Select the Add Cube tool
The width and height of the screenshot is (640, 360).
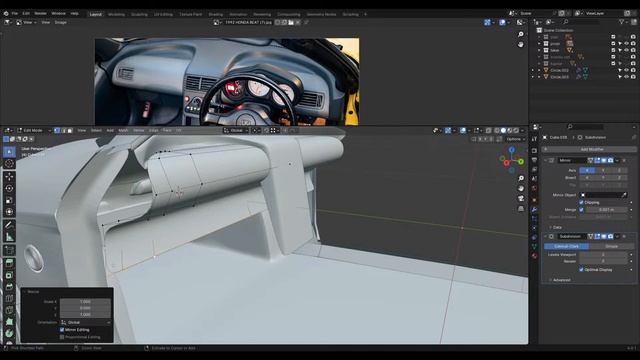[9, 250]
